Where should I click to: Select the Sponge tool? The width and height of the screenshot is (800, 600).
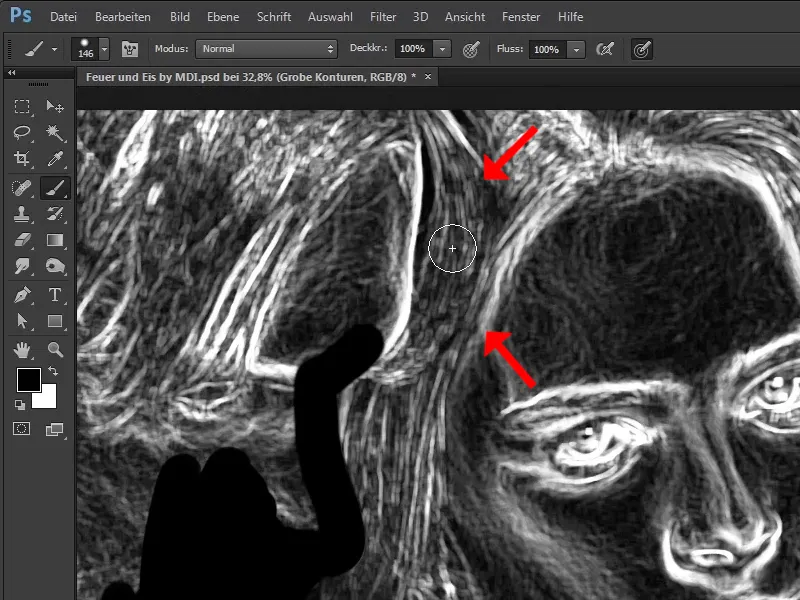[x=55, y=266]
